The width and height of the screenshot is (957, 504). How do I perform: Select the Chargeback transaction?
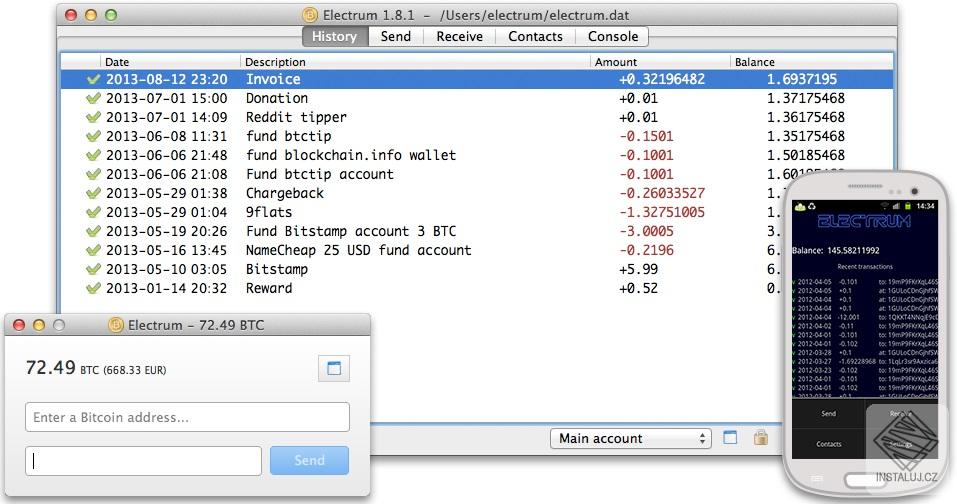421,193
